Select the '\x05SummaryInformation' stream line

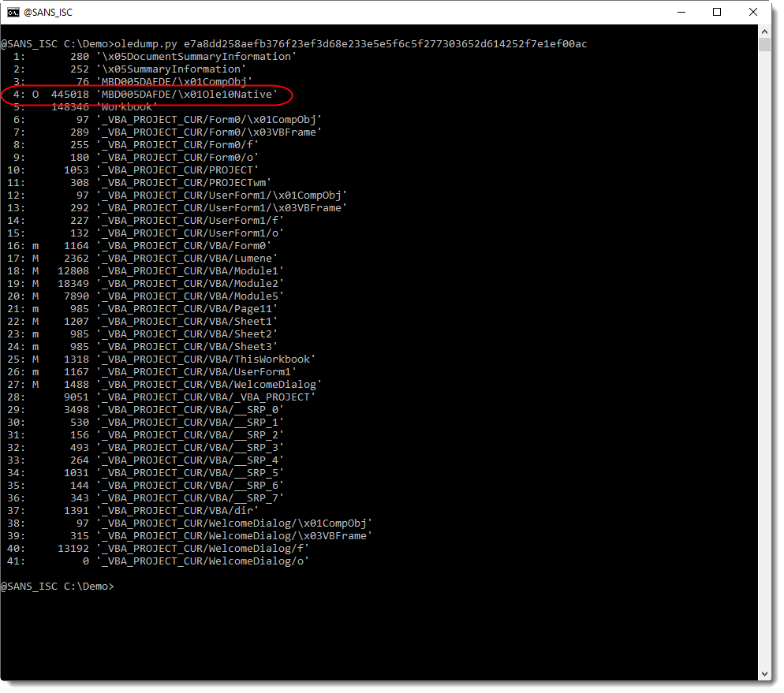click(x=127, y=69)
